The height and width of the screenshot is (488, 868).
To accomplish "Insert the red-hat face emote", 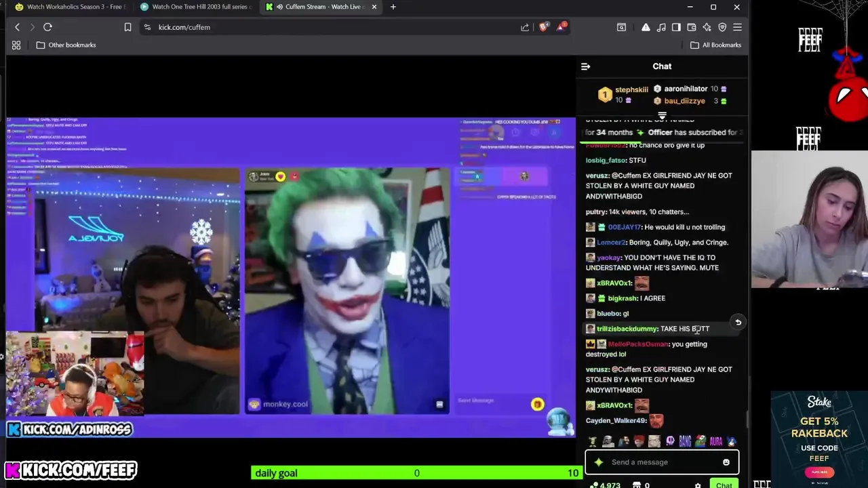I will [x=639, y=442].
